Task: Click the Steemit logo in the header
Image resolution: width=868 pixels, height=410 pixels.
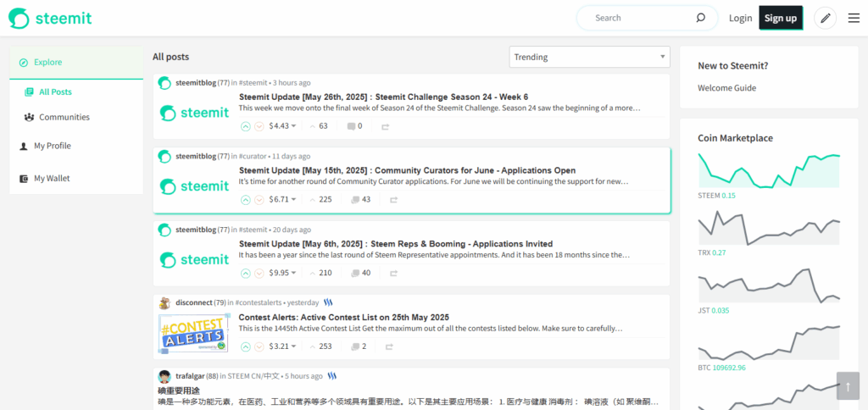Action: pos(50,18)
